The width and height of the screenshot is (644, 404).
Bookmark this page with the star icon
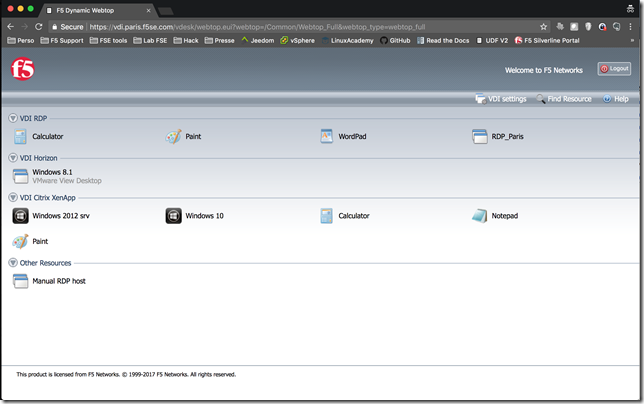tap(543, 27)
